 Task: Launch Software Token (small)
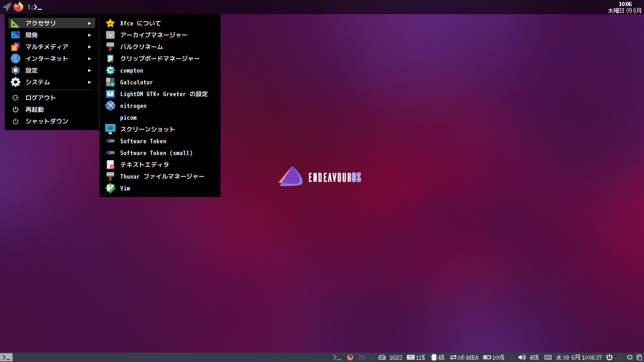(x=160, y=153)
